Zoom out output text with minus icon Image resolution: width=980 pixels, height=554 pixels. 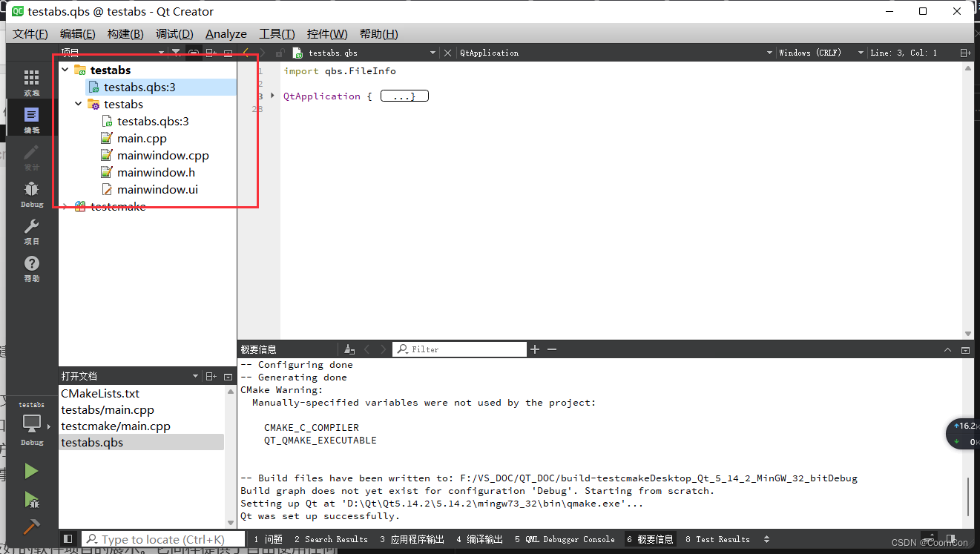(551, 349)
